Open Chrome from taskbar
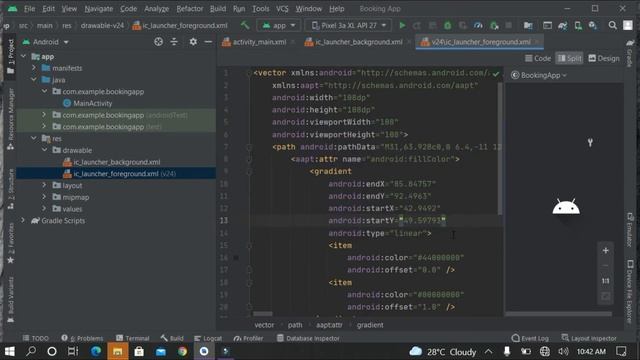This screenshot has height=360, width=640. (x=182, y=351)
